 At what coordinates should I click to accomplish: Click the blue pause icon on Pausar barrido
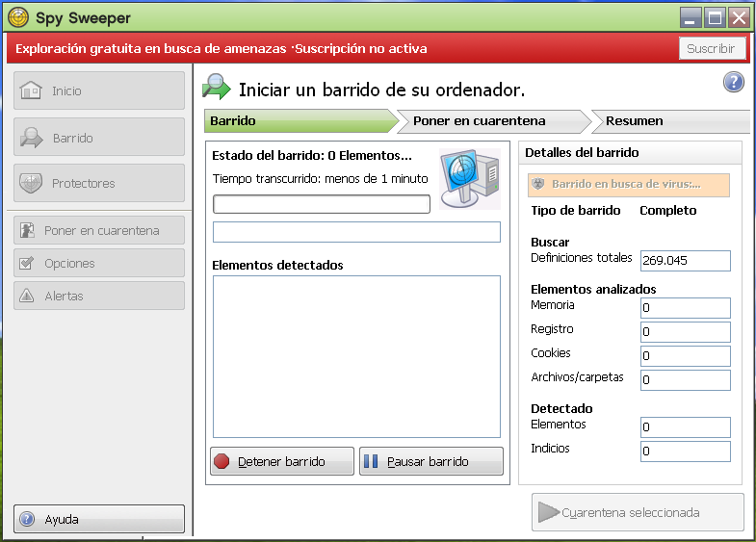(x=371, y=461)
